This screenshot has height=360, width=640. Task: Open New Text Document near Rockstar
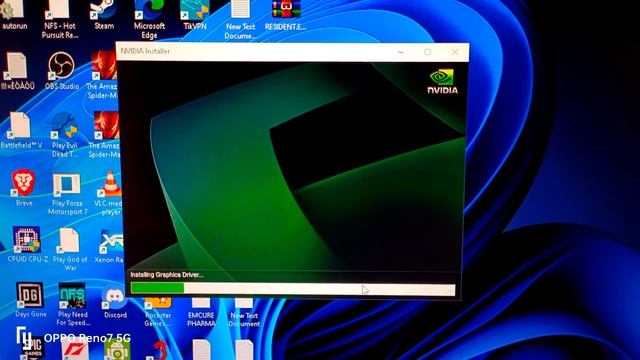[x=244, y=313]
